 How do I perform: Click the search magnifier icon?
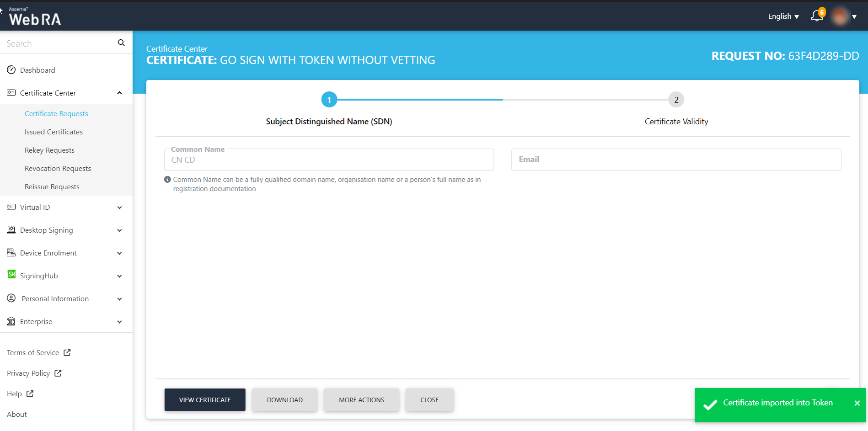121,43
